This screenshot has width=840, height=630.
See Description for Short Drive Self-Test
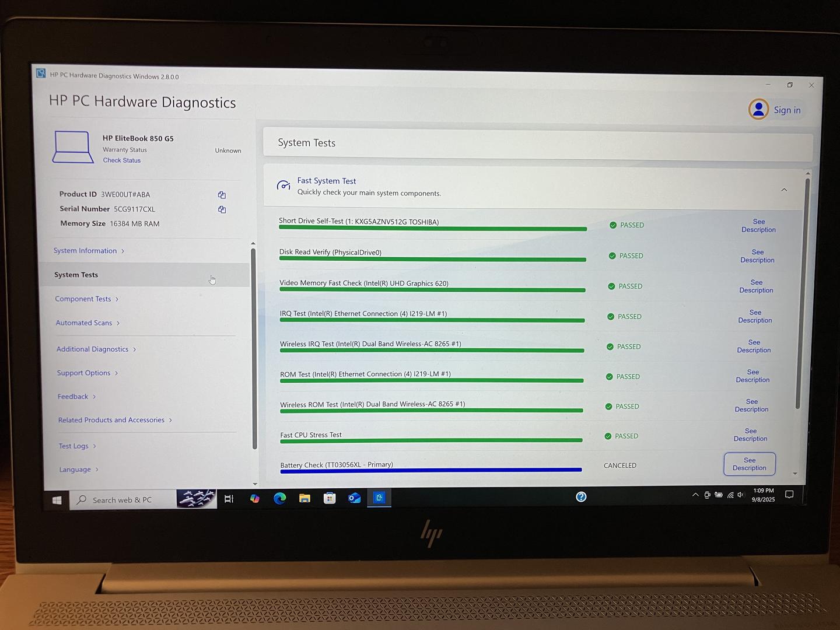click(758, 226)
